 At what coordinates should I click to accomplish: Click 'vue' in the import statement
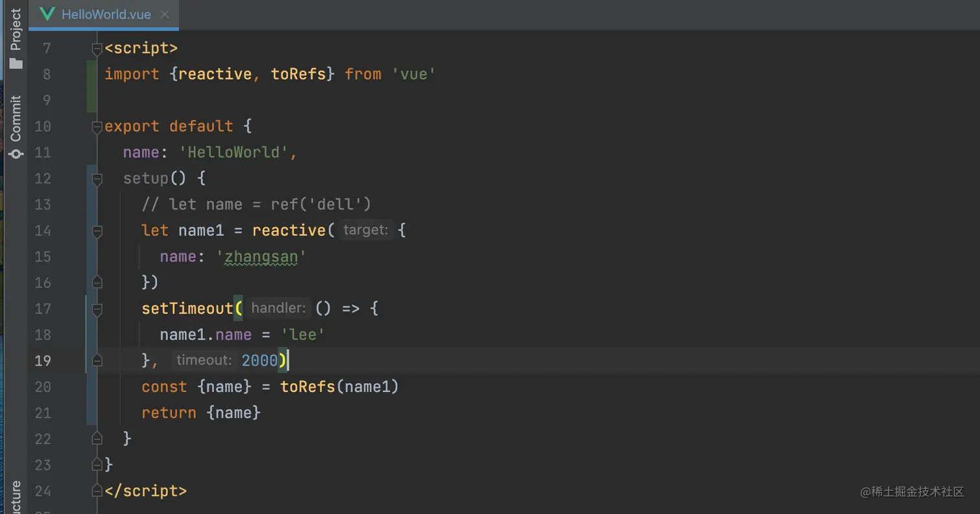click(x=414, y=75)
